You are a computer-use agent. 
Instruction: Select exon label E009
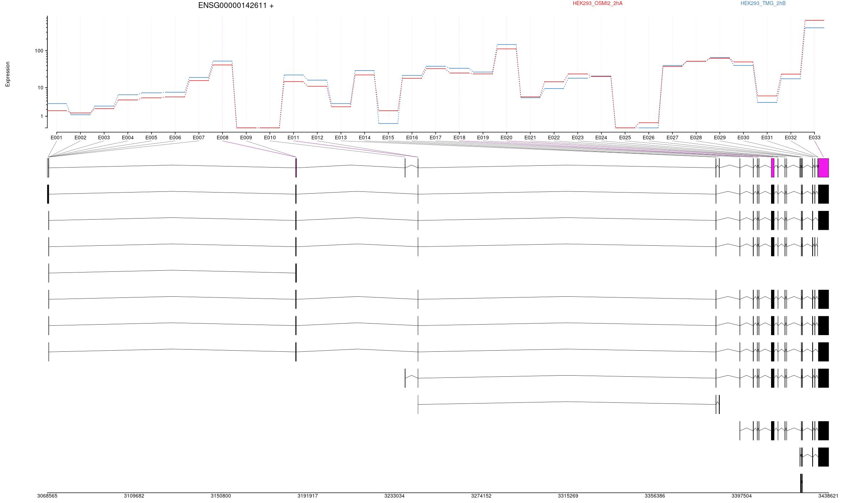(x=246, y=138)
